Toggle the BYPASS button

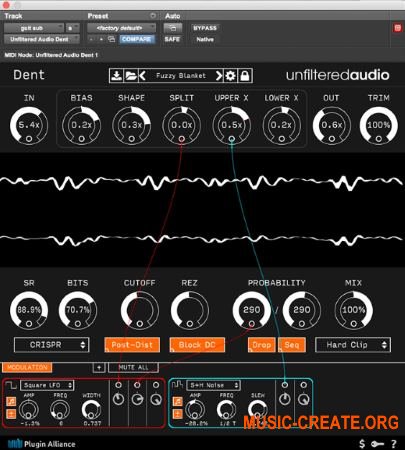[205, 28]
